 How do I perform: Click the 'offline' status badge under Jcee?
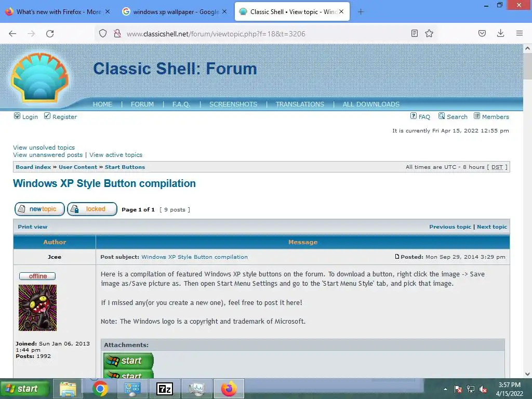[x=37, y=276]
